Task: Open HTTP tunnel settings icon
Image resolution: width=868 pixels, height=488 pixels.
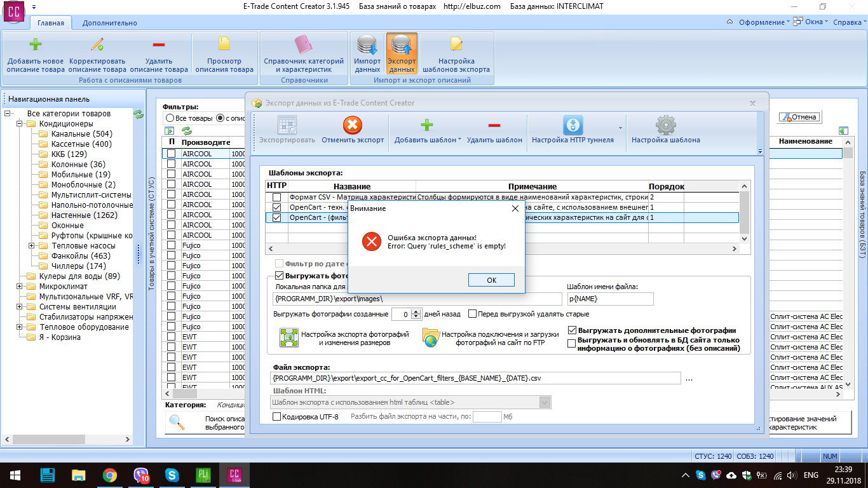Action: [573, 125]
